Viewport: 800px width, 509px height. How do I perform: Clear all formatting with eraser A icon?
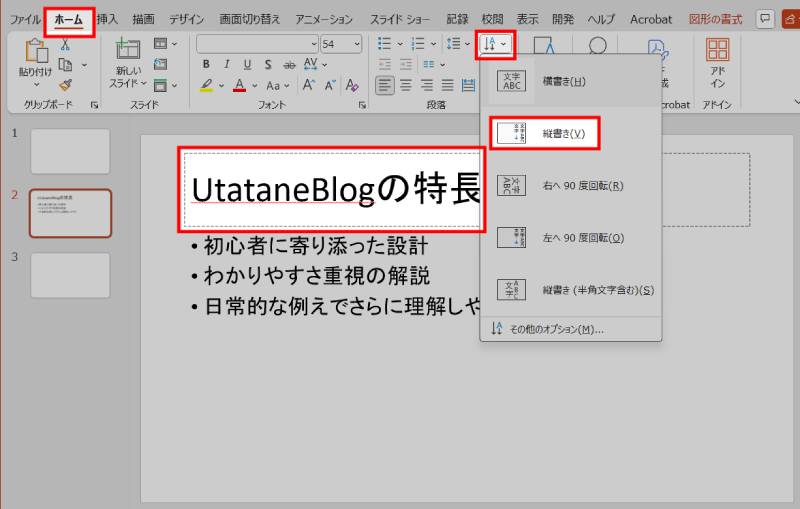pyautogui.click(x=352, y=85)
